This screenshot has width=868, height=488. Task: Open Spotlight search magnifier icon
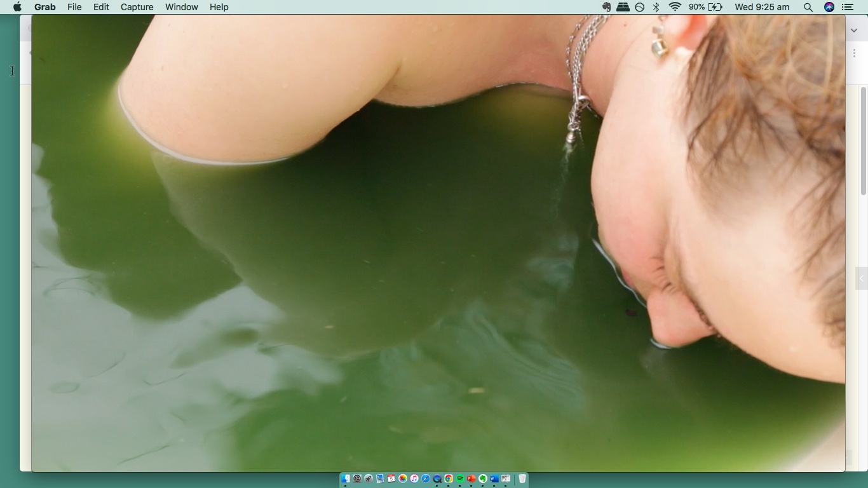(808, 7)
